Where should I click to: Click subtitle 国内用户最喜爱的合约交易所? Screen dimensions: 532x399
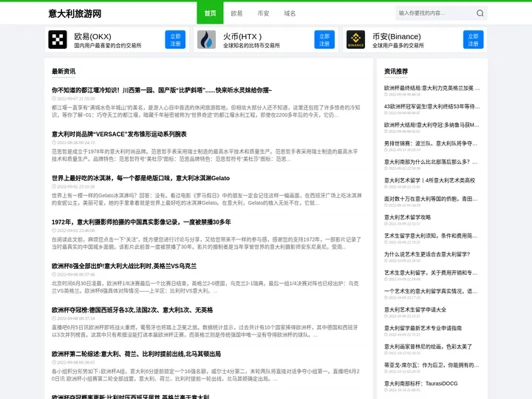point(108,46)
